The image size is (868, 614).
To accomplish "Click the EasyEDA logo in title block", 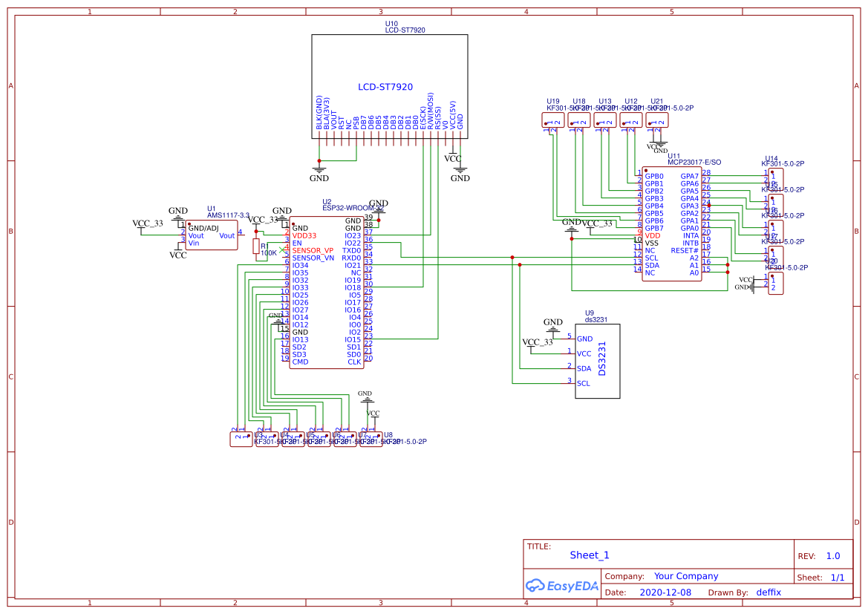I will (x=561, y=586).
